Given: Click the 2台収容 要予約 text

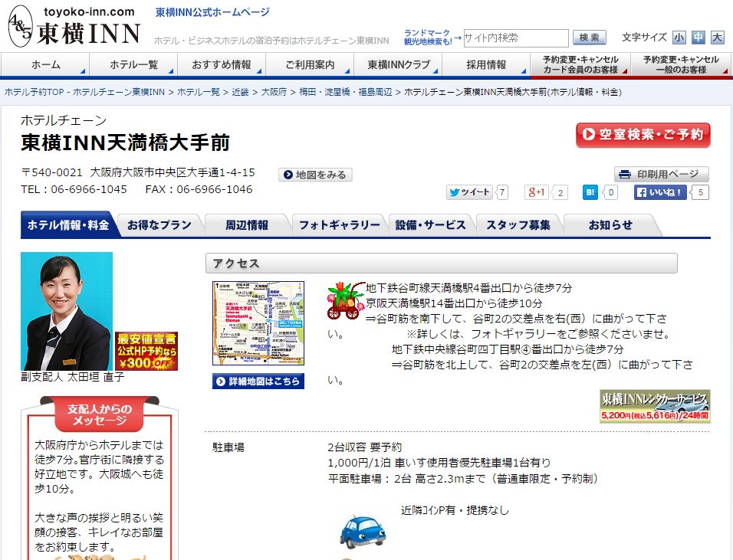Looking at the screenshot, I should tap(365, 447).
